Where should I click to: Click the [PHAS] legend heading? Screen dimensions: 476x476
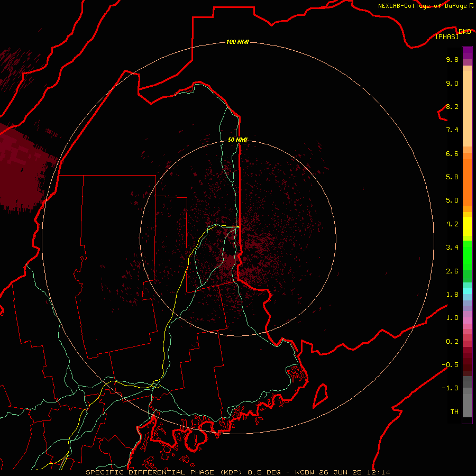(x=447, y=37)
